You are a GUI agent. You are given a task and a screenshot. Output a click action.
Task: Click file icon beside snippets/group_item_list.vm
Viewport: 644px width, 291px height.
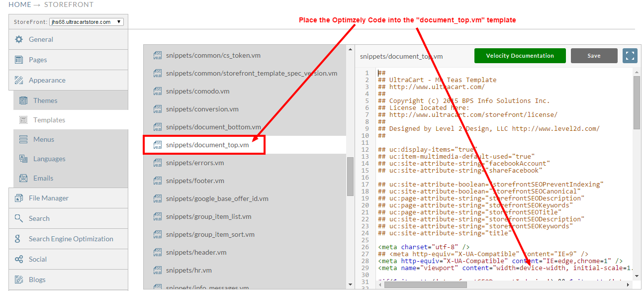(158, 216)
